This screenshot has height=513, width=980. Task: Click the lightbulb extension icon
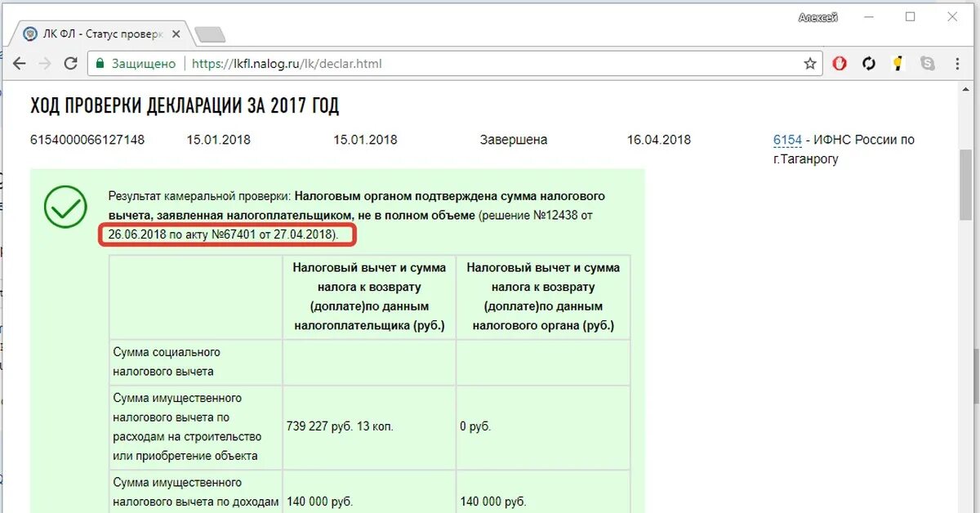(898, 63)
